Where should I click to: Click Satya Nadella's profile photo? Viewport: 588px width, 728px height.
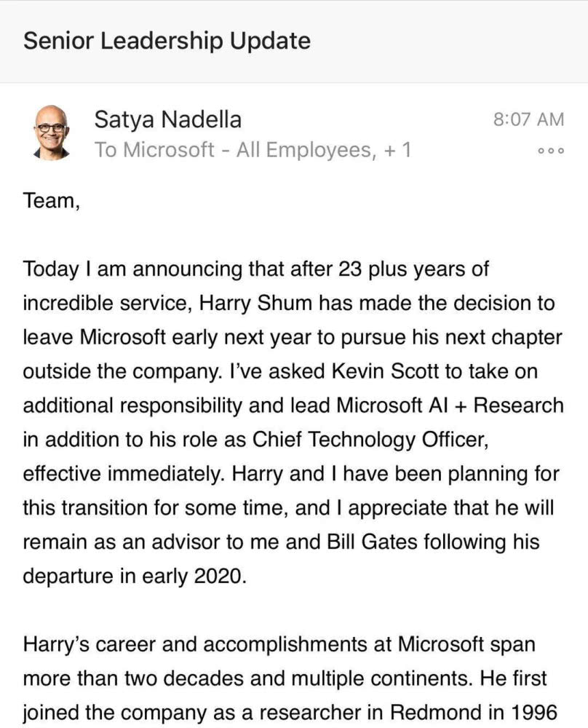point(51,132)
